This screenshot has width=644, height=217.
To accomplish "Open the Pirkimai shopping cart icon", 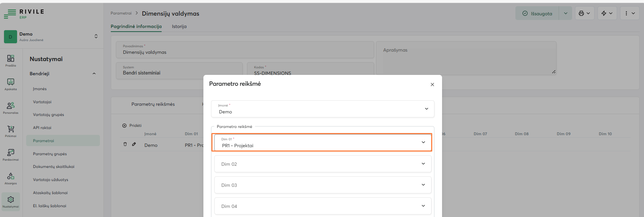I will click(11, 131).
